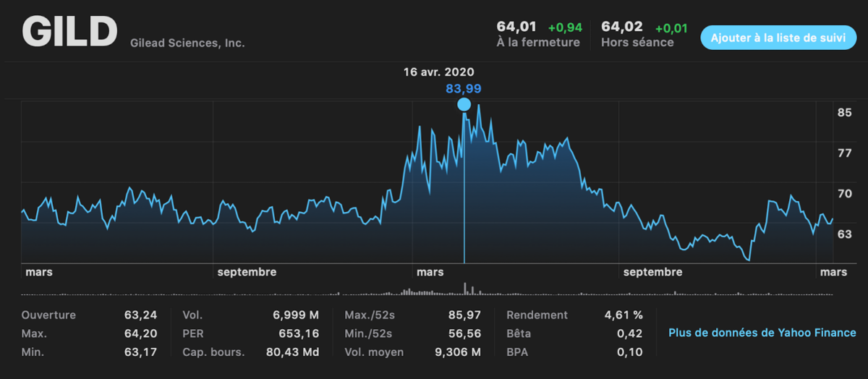
Task: Select the blue marker dot on the chart
Action: point(464,105)
